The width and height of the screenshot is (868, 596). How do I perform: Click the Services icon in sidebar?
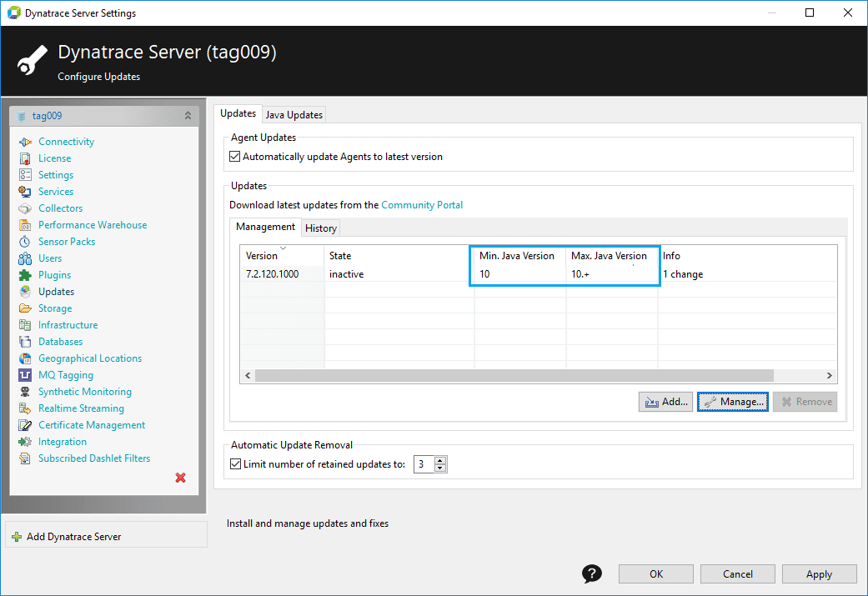[25, 192]
